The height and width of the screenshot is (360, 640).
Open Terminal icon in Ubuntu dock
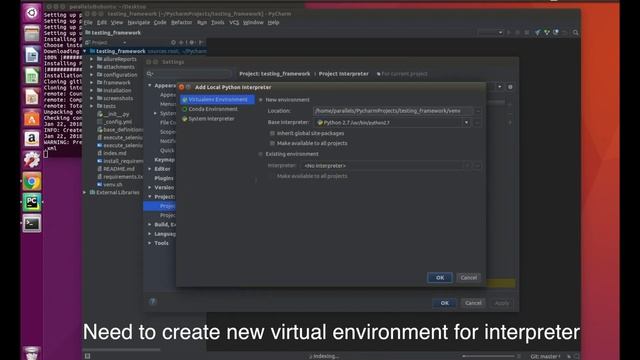(x=32, y=224)
